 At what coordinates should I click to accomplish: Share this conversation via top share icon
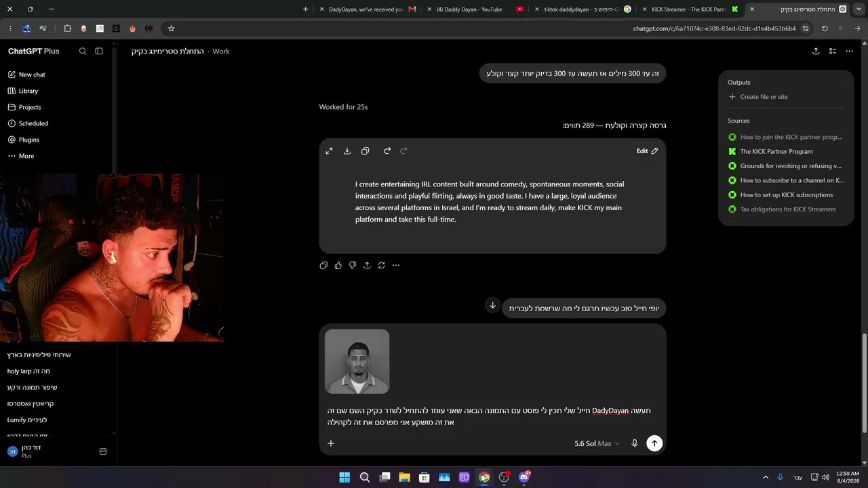[x=816, y=52]
